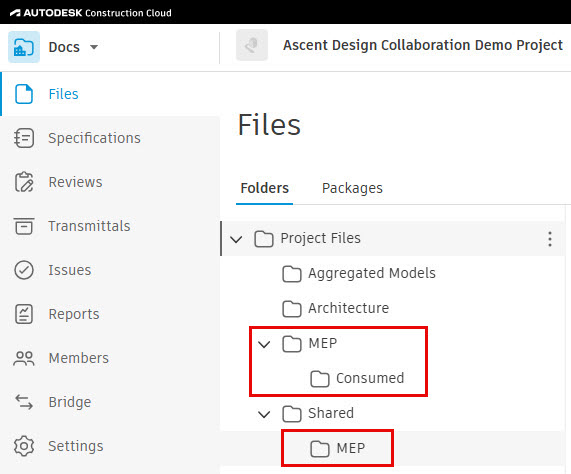Open the Settings gear icon
571x474 pixels.
tap(24, 446)
